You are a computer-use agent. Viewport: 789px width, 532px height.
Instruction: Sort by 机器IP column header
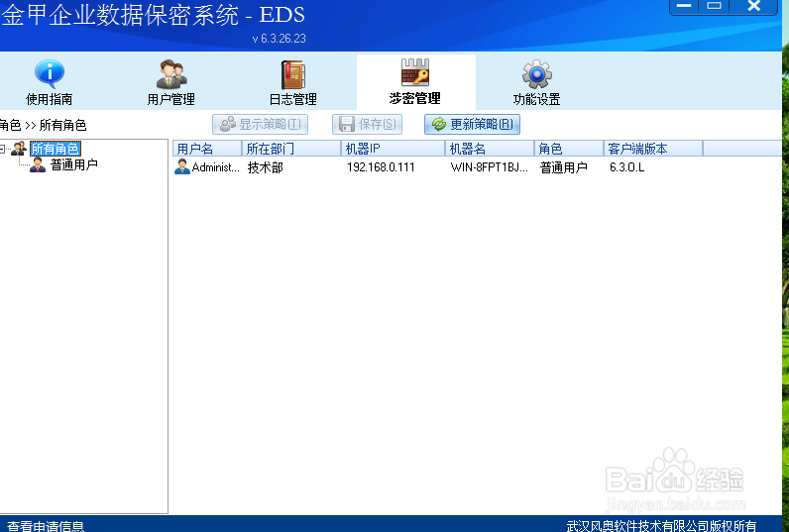[x=393, y=149]
